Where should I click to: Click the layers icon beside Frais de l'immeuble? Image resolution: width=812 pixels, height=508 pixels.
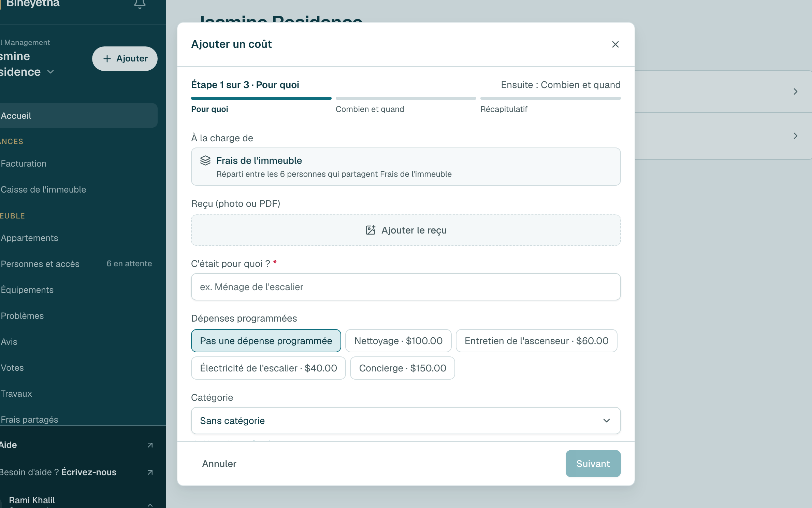[x=205, y=160]
